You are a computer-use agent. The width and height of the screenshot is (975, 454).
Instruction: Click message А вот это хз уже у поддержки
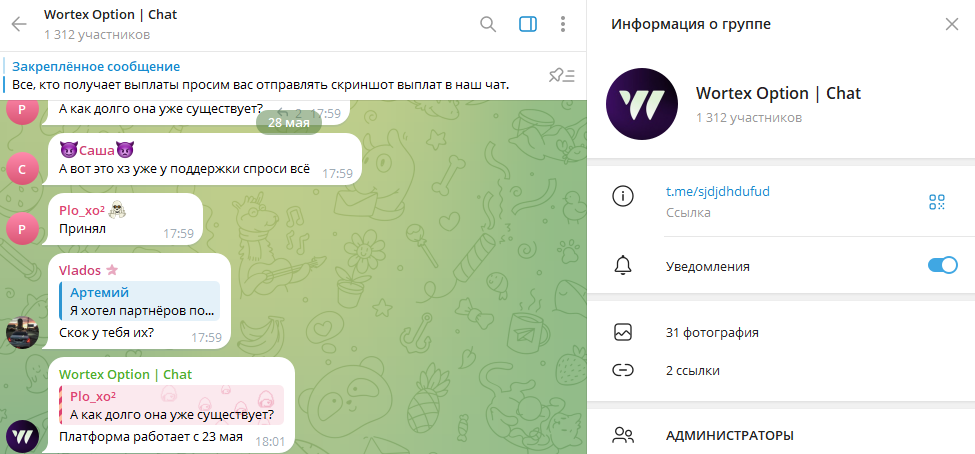[184, 169]
